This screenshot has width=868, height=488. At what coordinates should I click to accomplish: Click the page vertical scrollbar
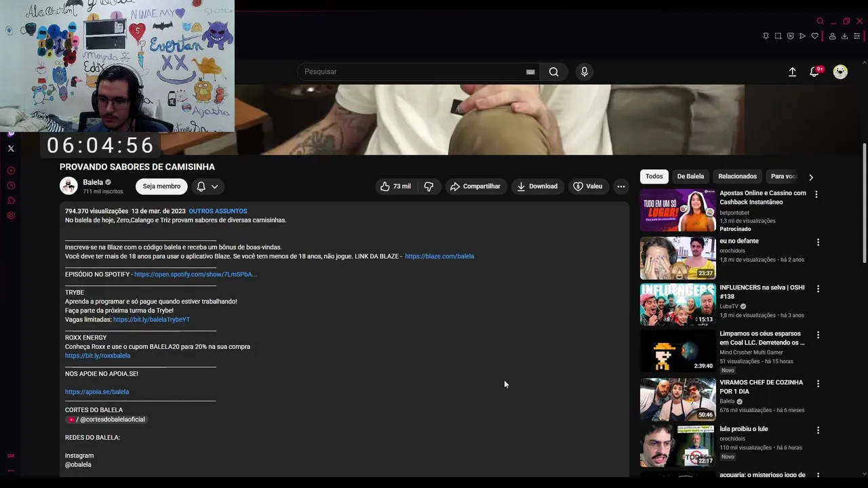(864, 203)
